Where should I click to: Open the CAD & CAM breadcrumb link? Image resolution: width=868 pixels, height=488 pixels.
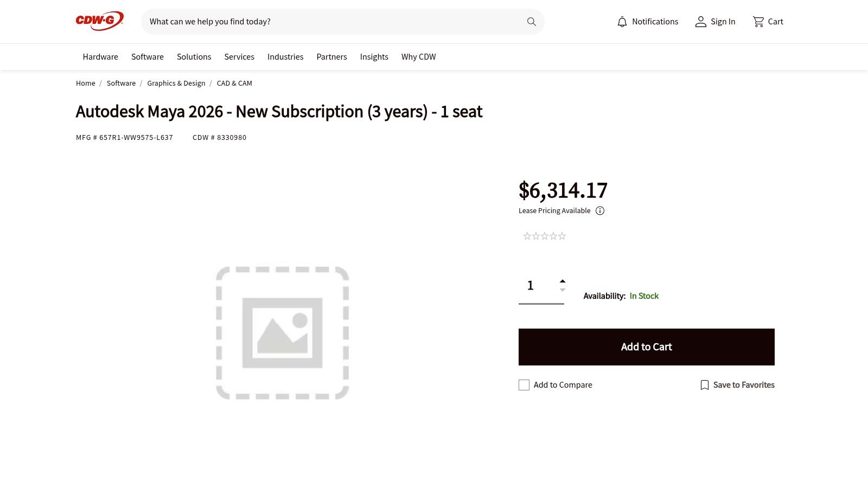pos(234,83)
